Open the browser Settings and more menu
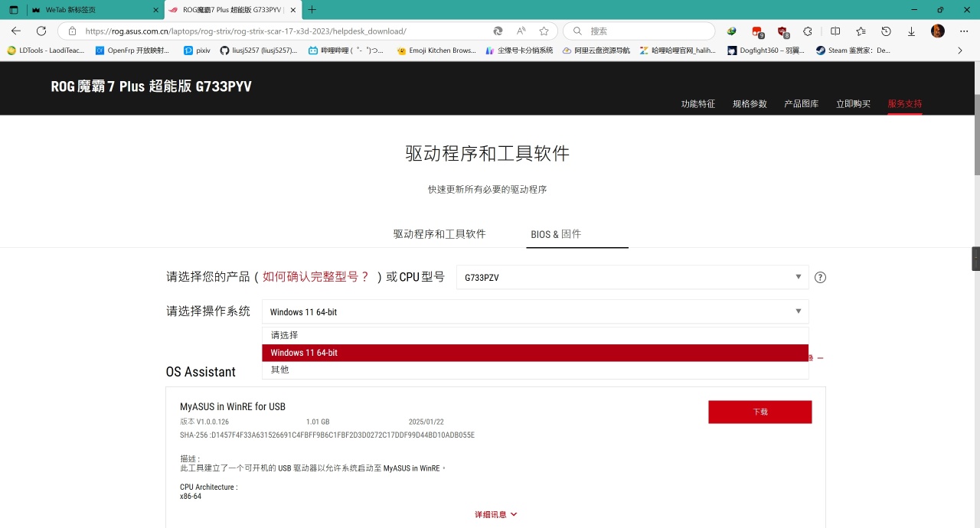Image resolution: width=980 pixels, height=528 pixels. [963, 31]
